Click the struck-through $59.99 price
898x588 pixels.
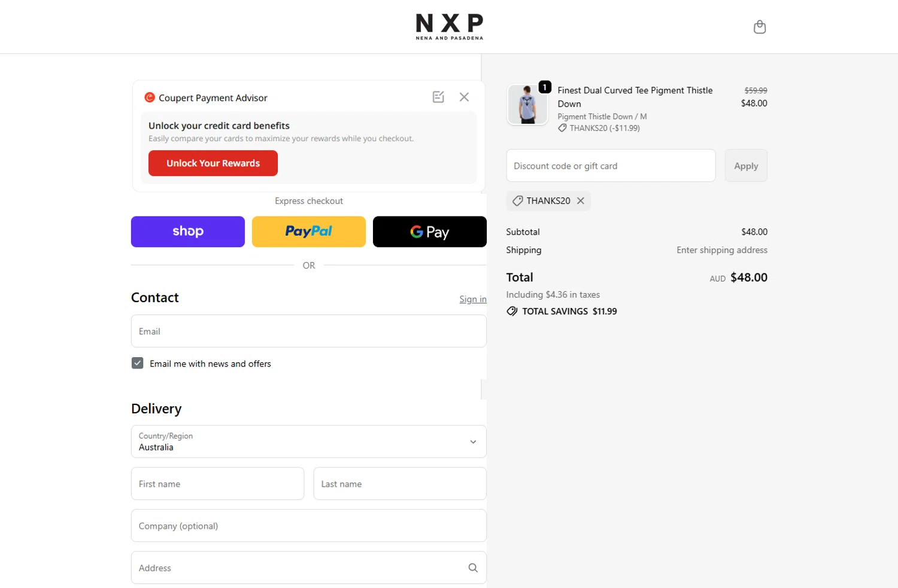click(756, 90)
